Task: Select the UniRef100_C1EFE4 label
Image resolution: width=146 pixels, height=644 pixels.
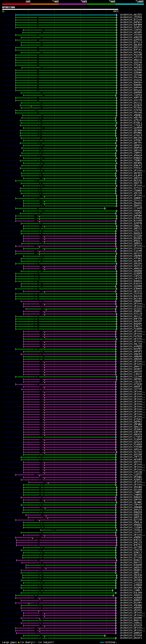Action: [131, 95]
